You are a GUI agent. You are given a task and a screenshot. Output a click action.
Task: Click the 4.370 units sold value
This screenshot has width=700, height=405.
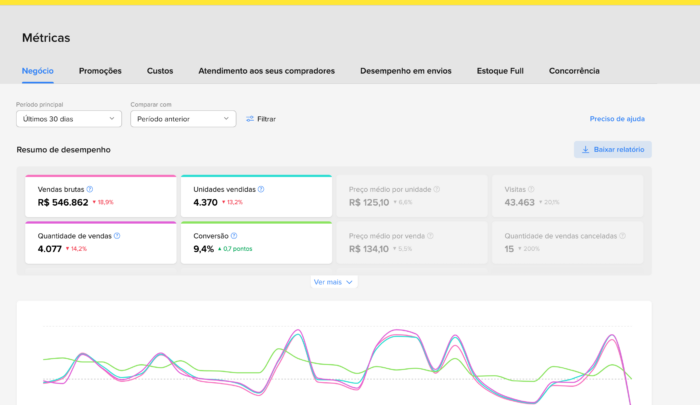coord(205,202)
